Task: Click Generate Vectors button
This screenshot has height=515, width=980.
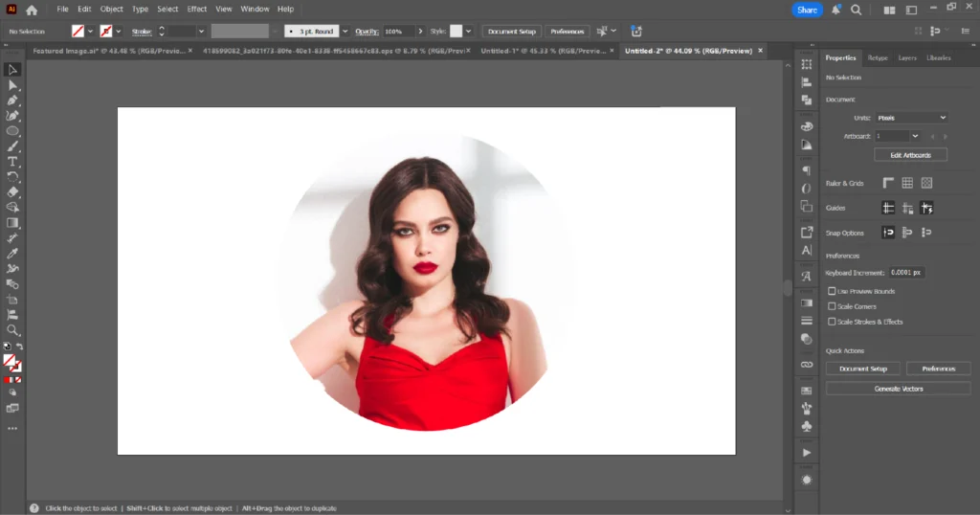Action: pyautogui.click(x=898, y=389)
